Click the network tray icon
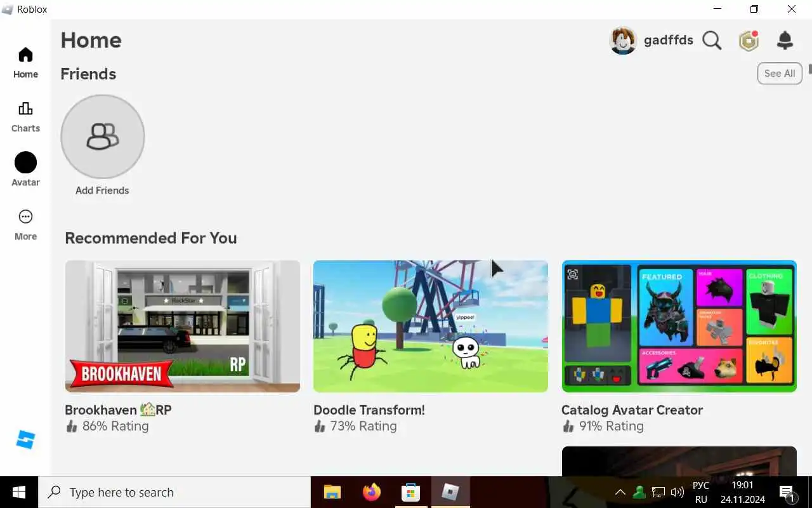 point(658,492)
